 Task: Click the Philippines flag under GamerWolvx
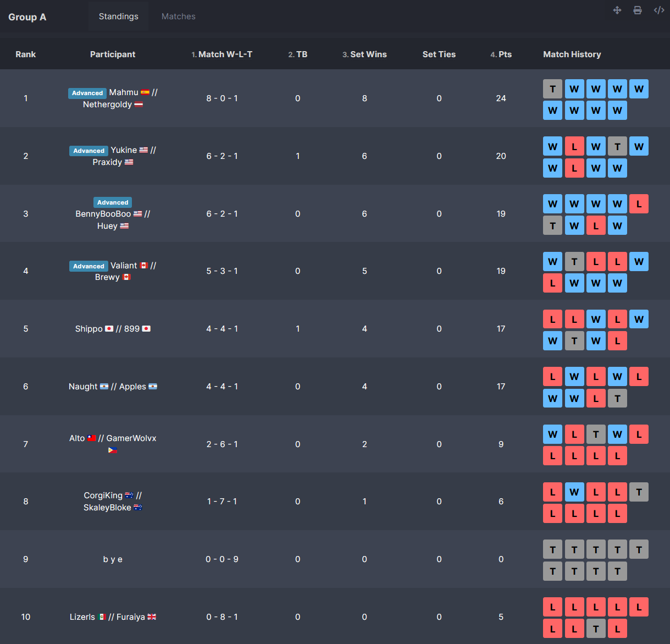pos(113,450)
